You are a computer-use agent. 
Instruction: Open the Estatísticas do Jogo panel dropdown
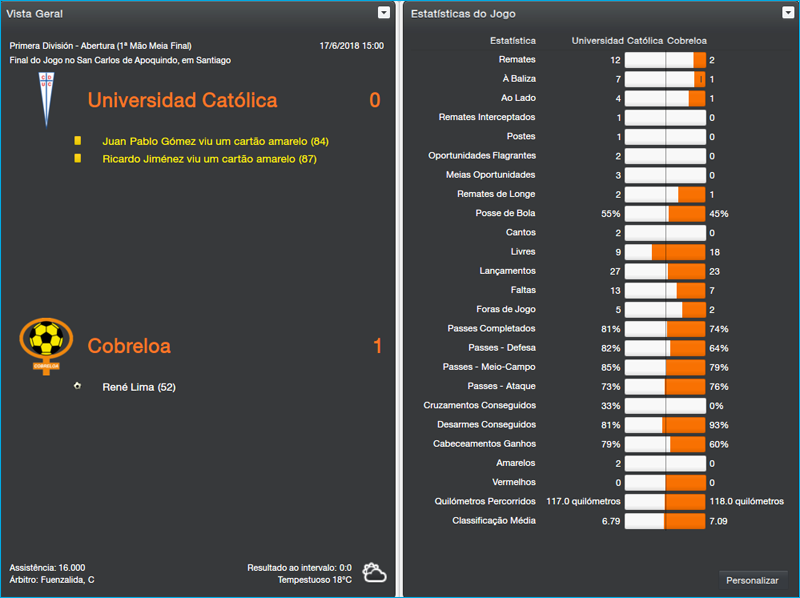(786, 12)
